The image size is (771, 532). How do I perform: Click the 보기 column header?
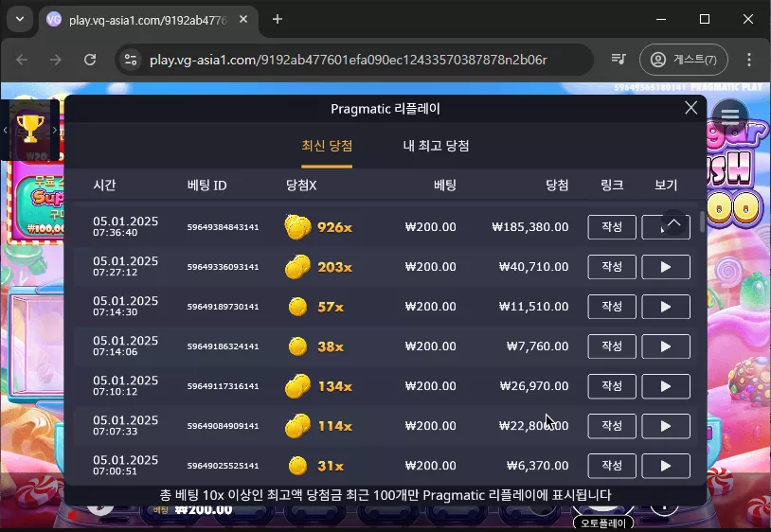tap(666, 186)
